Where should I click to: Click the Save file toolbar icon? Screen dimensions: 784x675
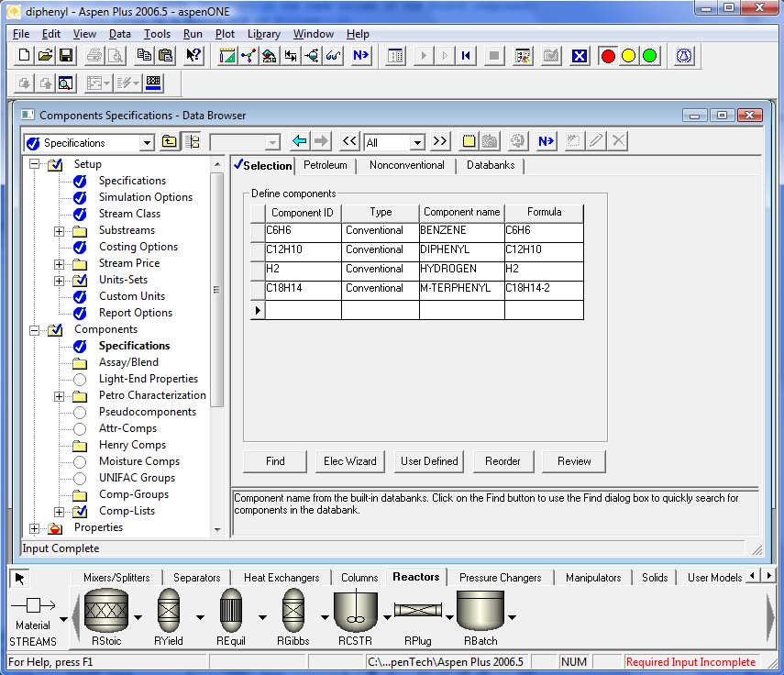pyautogui.click(x=66, y=56)
